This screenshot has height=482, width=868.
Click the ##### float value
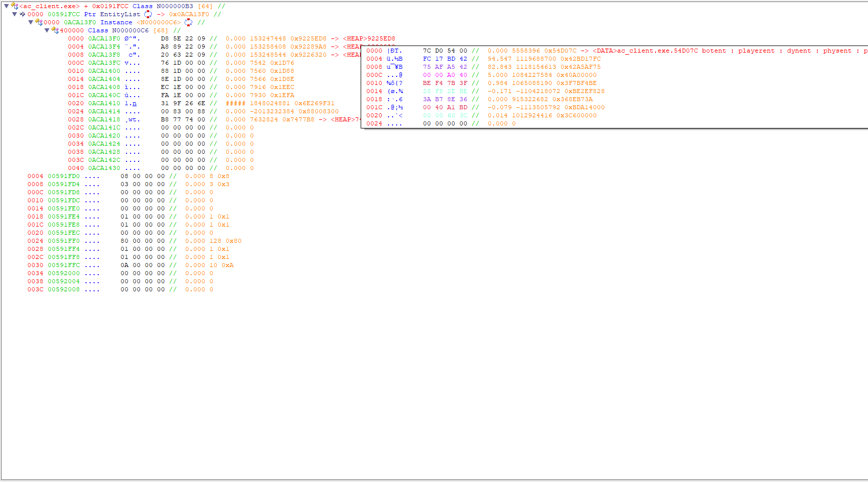tap(236, 103)
